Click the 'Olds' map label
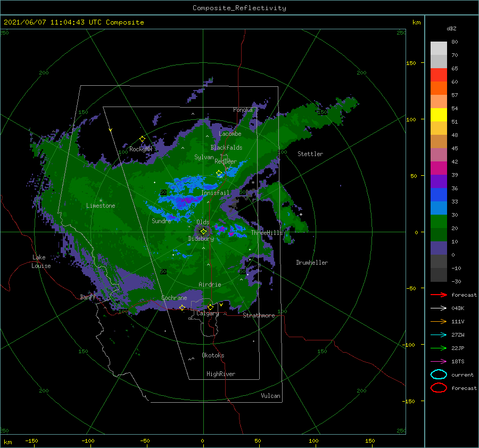The image size is (479, 448). tap(203, 222)
